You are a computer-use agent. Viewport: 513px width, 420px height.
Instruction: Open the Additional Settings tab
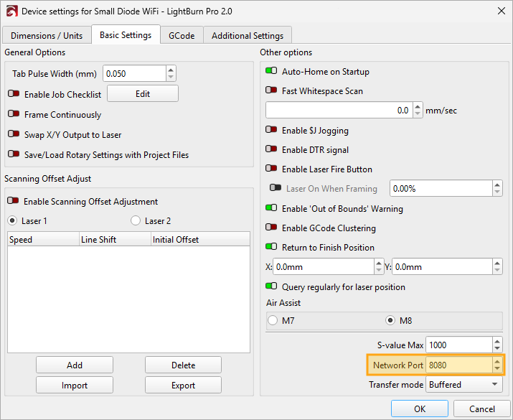(x=247, y=35)
